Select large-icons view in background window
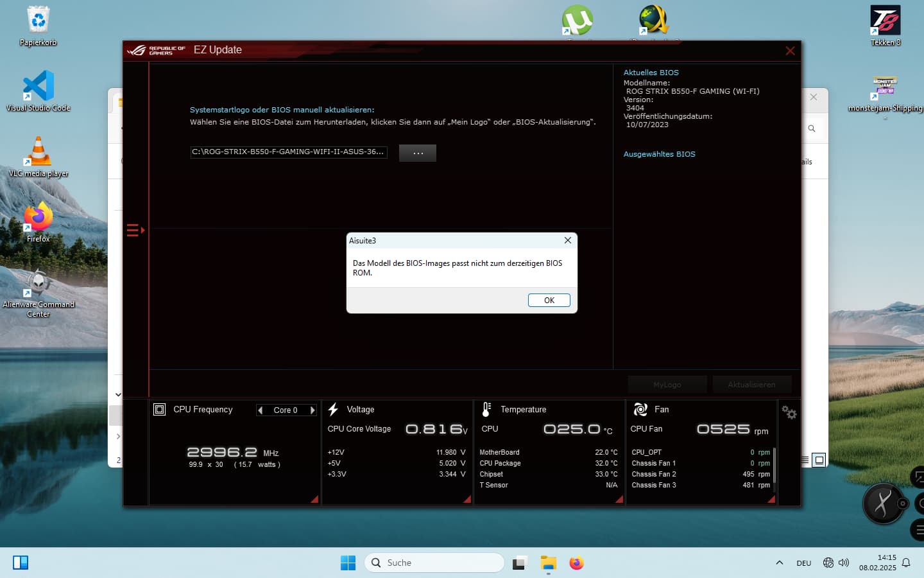Image resolution: width=924 pixels, height=578 pixels. coord(819,460)
